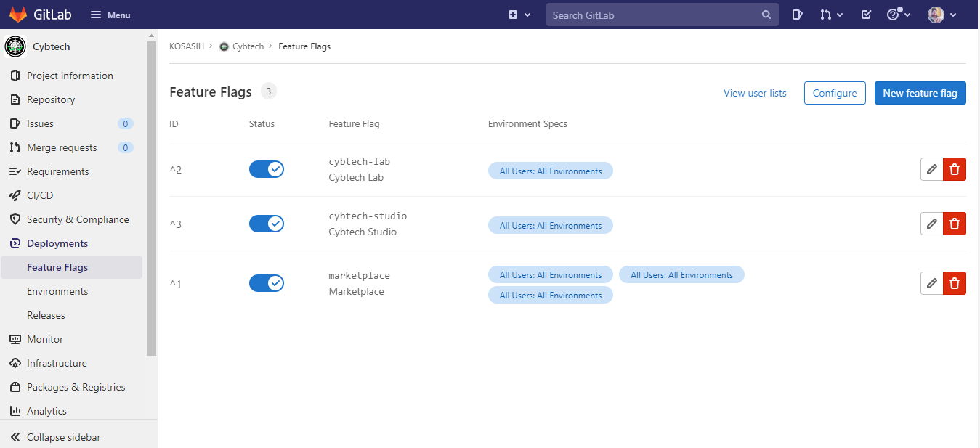Delete the cybtech-studio feature flag

pyautogui.click(x=955, y=224)
